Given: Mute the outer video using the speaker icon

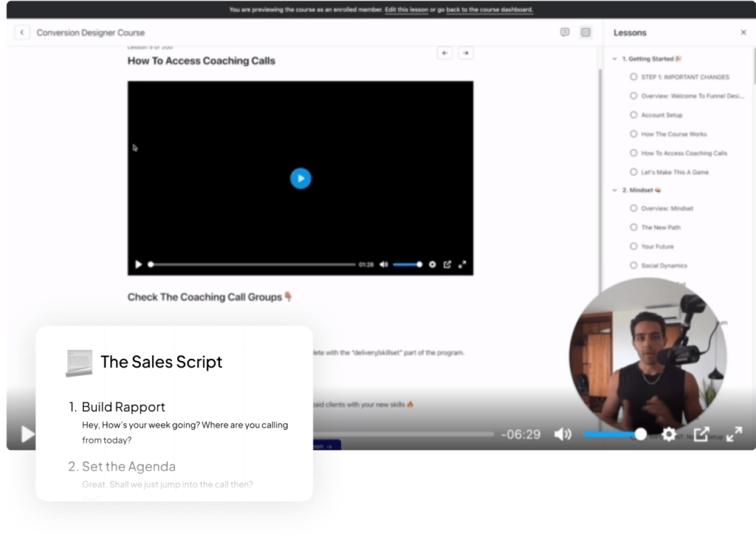Looking at the screenshot, I should pyautogui.click(x=563, y=434).
